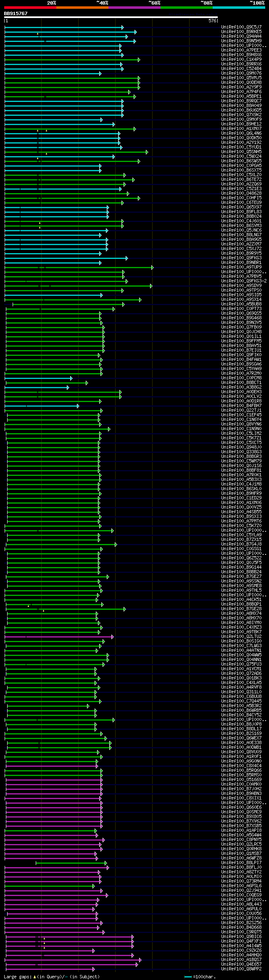
Task: Click the UniRef100_A3B8G2 label
Action: (241, 387)
